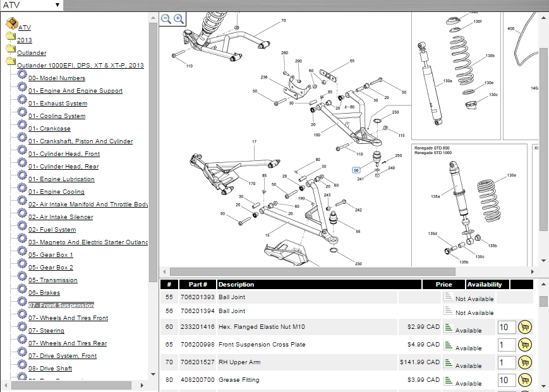Screen dimensions: 549x392
Task: Select 01- Crankcase section
Action: tap(49, 128)
